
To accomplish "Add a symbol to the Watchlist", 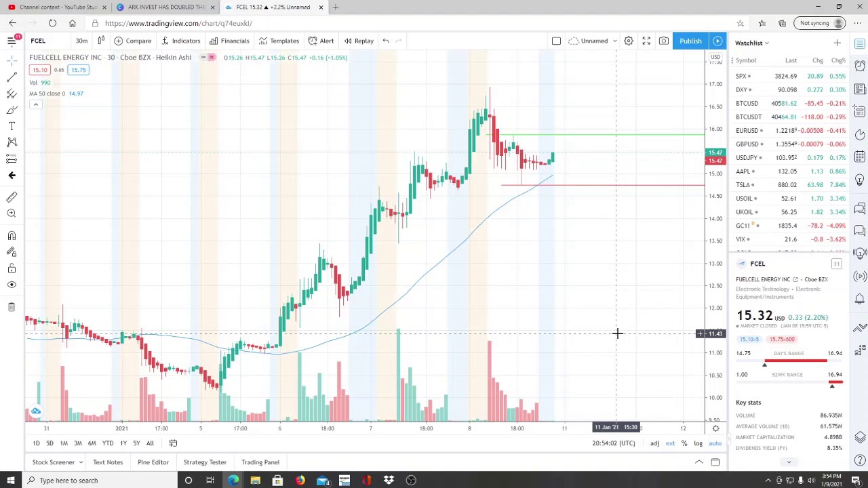I will [x=837, y=43].
